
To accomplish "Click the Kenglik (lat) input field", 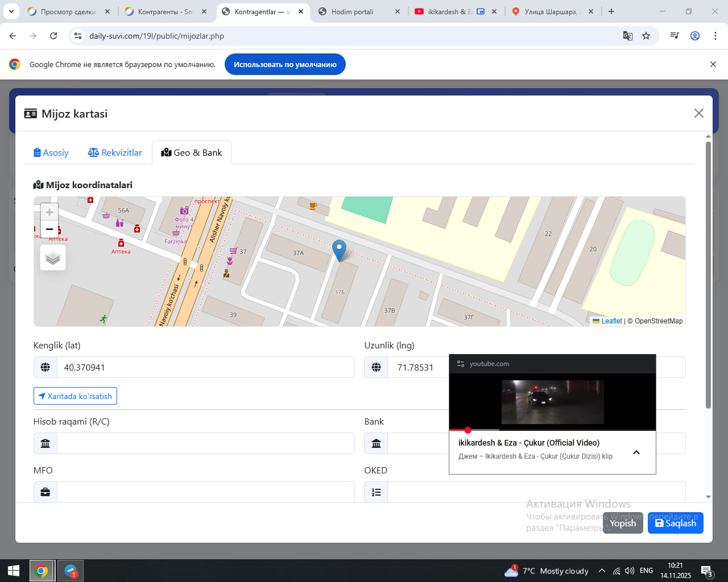I will pyautogui.click(x=205, y=367).
